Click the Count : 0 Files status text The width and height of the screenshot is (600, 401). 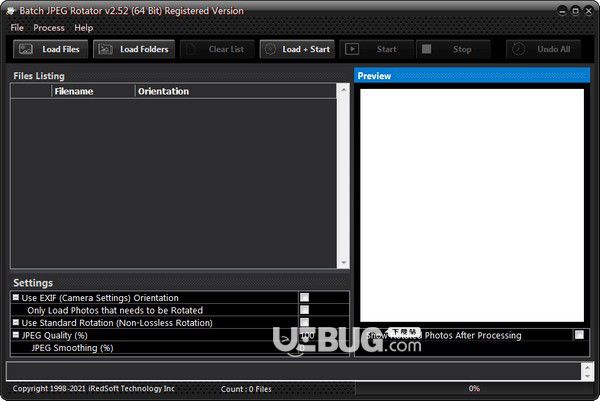pyautogui.click(x=246, y=389)
